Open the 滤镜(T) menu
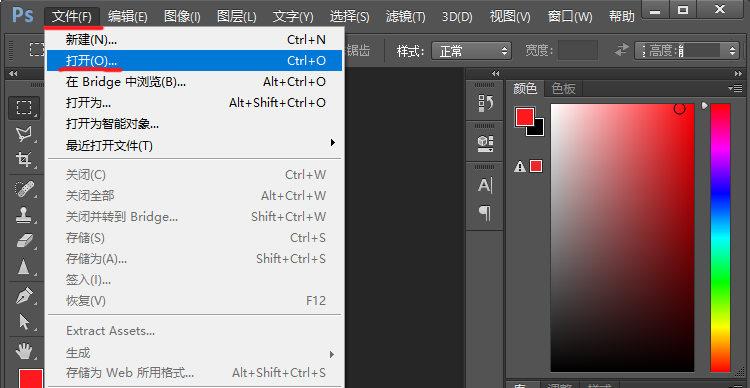 (406, 17)
